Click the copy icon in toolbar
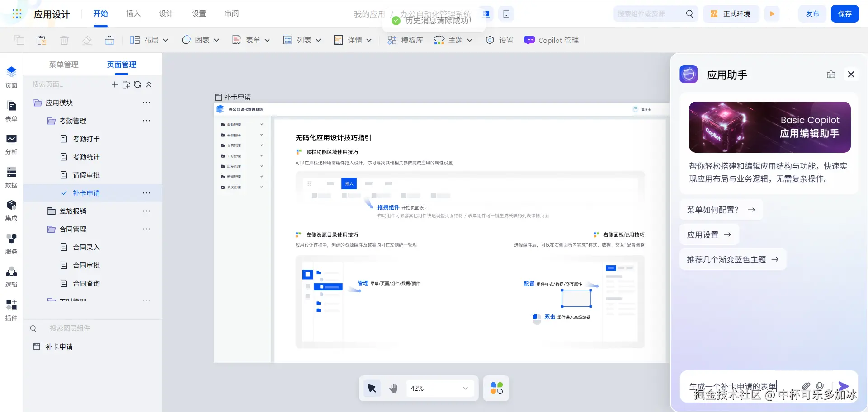The image size is (868, 412). (x=19, y=40)
